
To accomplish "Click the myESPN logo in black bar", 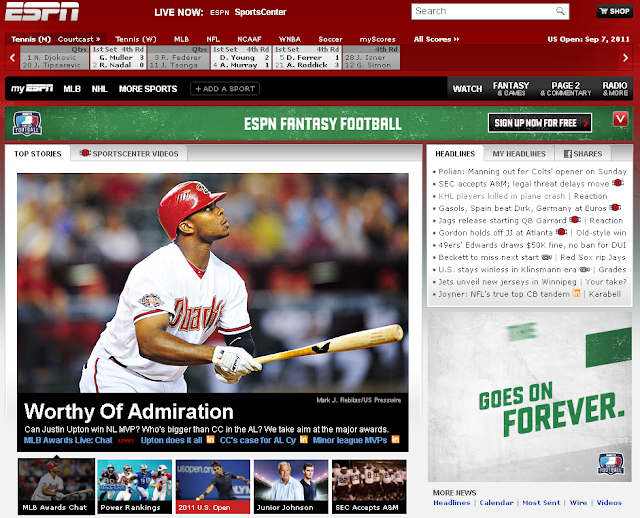I will point(32,89).
